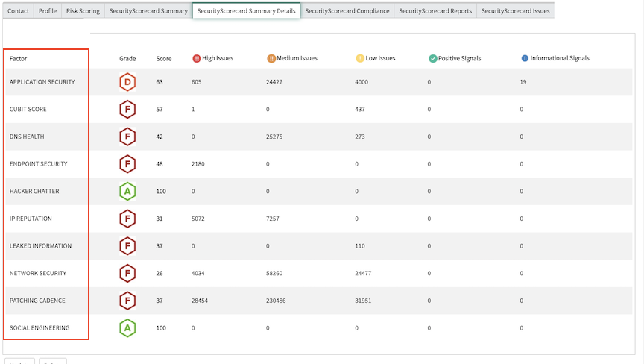Click the DNS HEALTH medium issues value 25275
This screenshot has height=364, width=644.
click(274, 136)
